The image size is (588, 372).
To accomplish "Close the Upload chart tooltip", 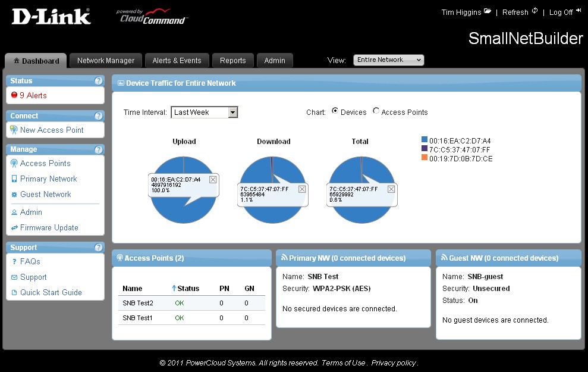I will (213, 179).
